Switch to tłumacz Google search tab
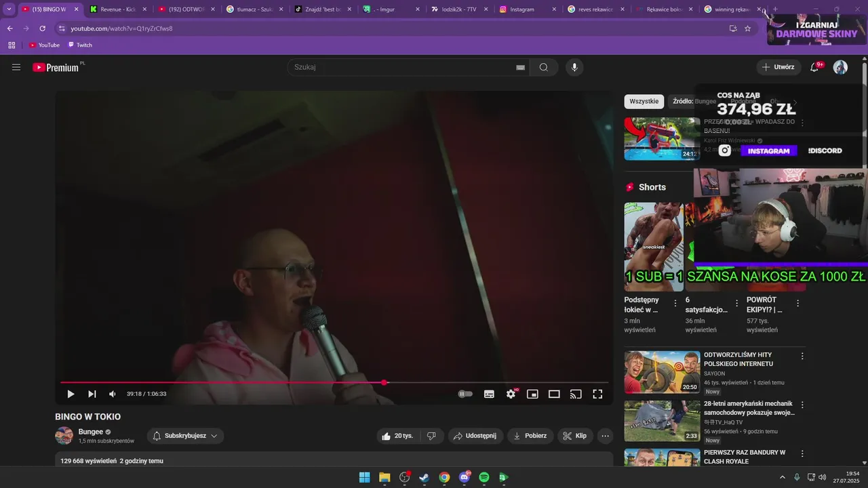 254,9
